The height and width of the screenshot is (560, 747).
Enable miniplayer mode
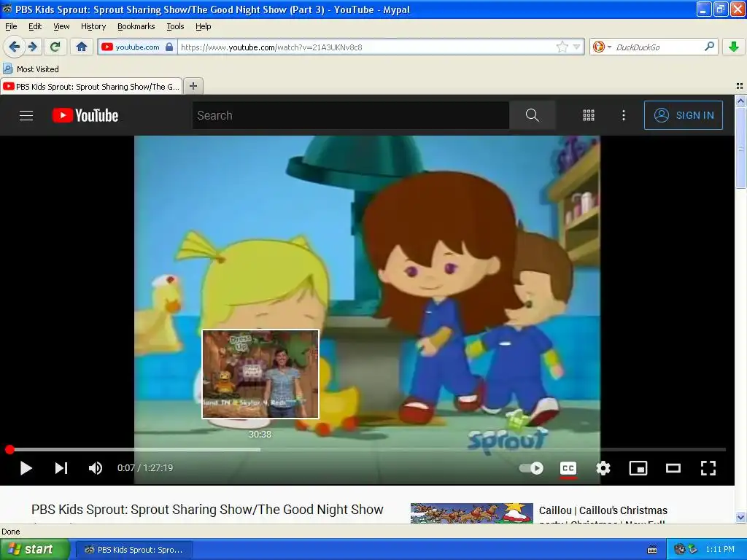[638, 468]
